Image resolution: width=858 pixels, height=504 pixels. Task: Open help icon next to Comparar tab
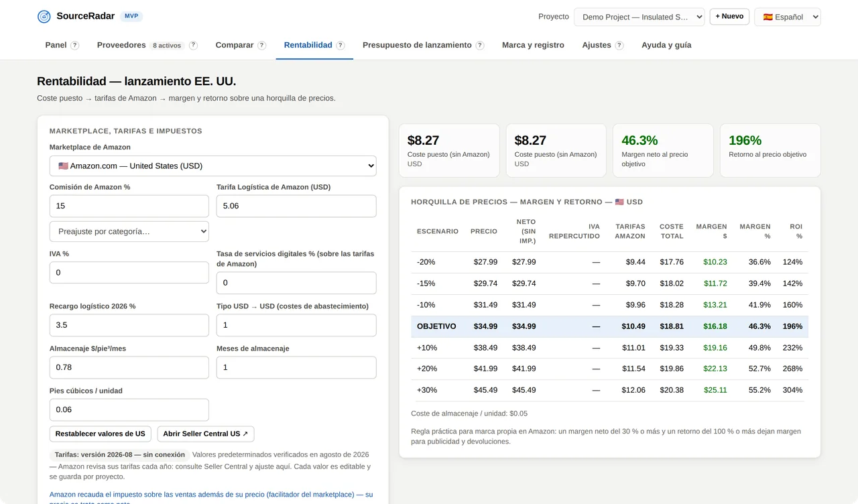click(262, 46)
